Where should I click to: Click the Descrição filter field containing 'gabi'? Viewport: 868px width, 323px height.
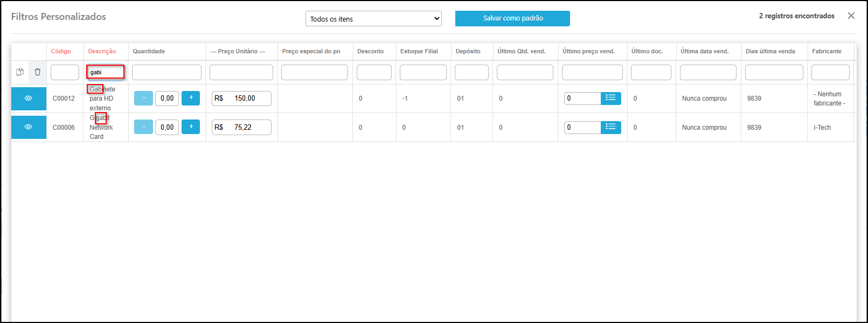click(x=106, y=72)
